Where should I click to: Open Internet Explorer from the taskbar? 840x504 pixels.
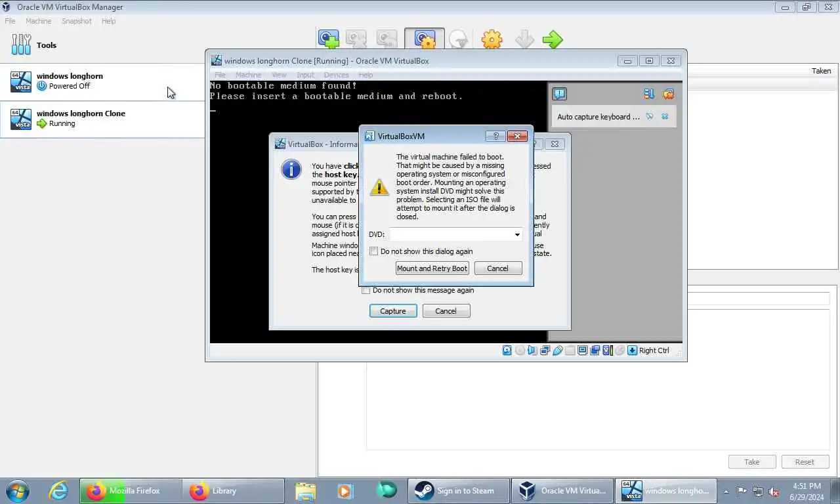pyautogui.click(x=58, y=491)
